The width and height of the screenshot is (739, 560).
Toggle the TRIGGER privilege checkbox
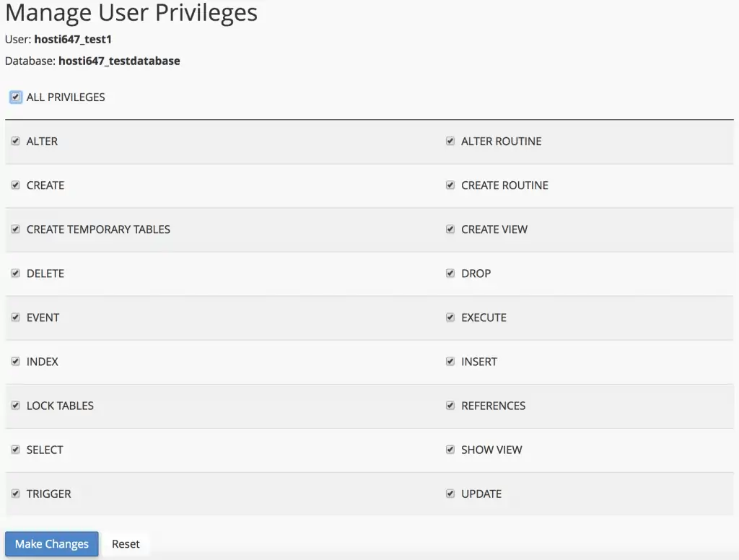15,494
